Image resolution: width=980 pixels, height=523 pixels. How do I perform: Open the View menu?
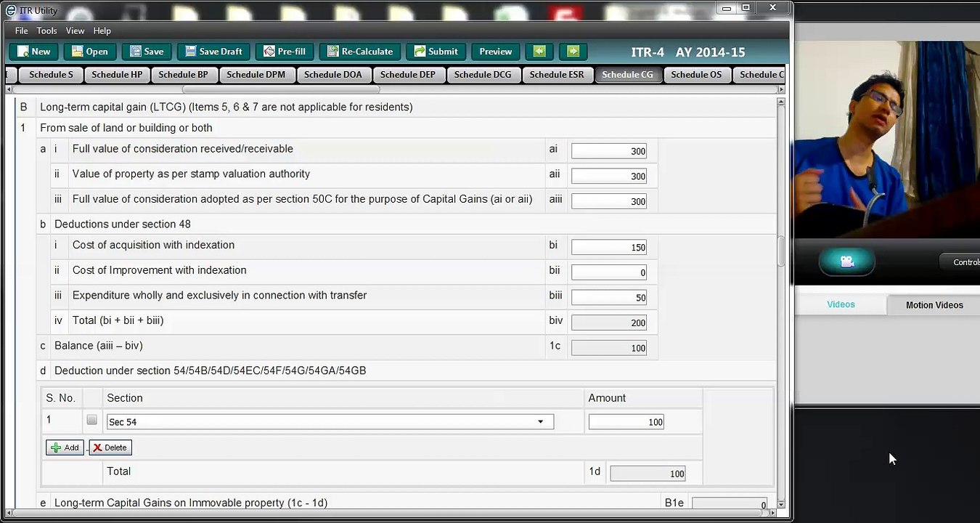75,31
